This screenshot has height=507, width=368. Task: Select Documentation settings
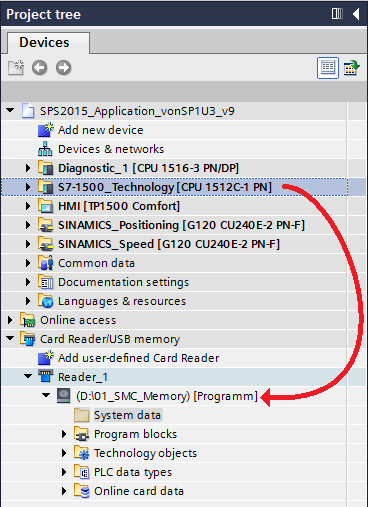124,282
